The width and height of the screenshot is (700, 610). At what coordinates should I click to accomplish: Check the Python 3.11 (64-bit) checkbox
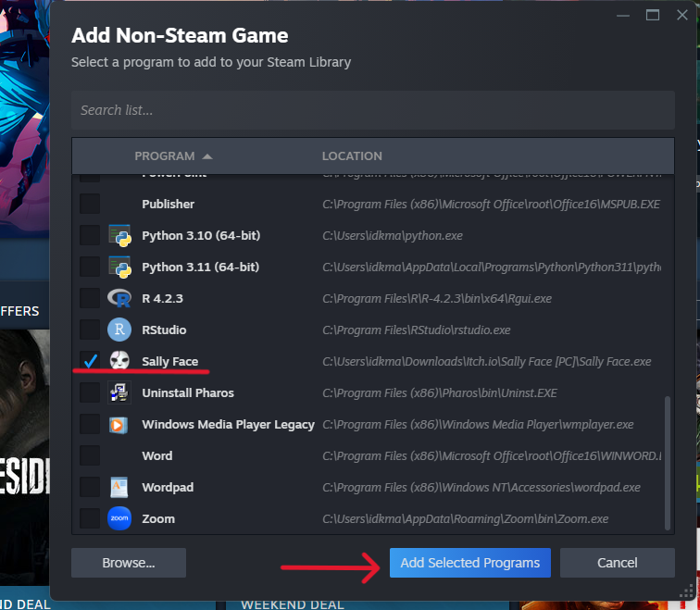90,267
